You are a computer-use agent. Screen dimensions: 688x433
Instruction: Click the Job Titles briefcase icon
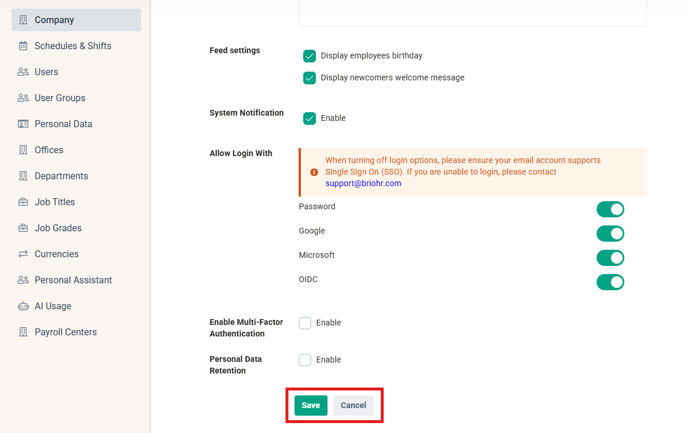[23, 202]
